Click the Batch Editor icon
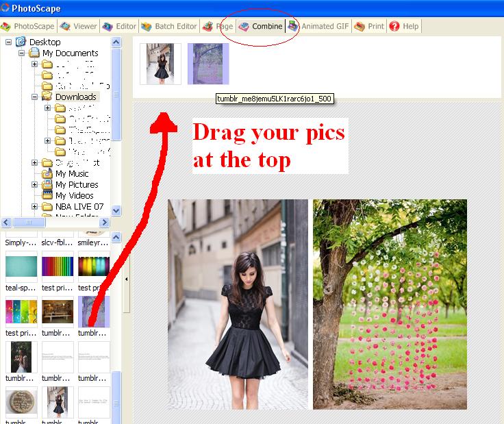The height and width of the screenshot is (424, 504). point(147,26)
